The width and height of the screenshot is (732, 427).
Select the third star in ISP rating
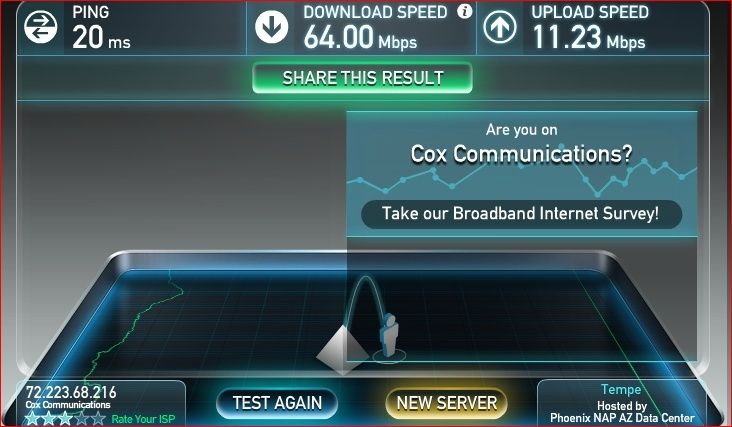point(65,418)
